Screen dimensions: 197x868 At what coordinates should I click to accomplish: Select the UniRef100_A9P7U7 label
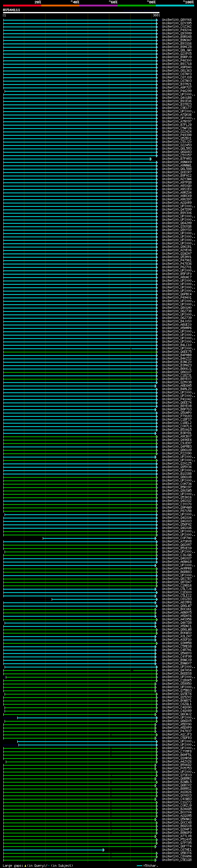point(177,88)
